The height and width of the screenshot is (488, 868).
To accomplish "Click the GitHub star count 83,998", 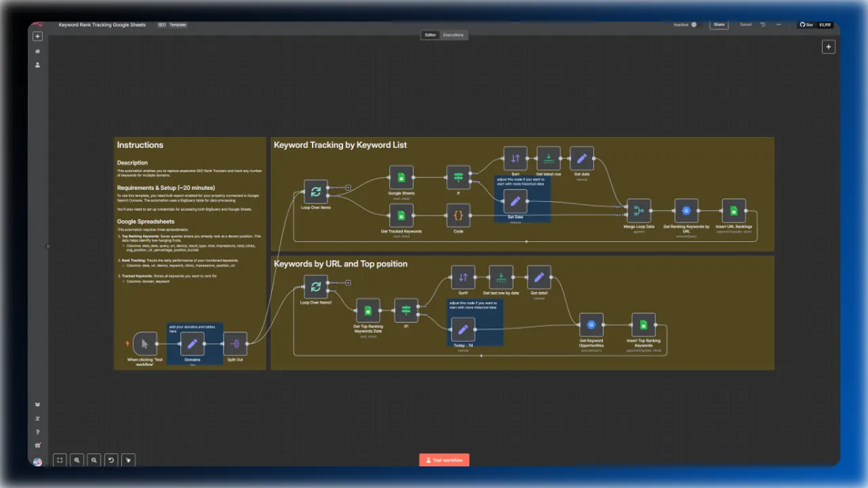I will coord(825,24).
